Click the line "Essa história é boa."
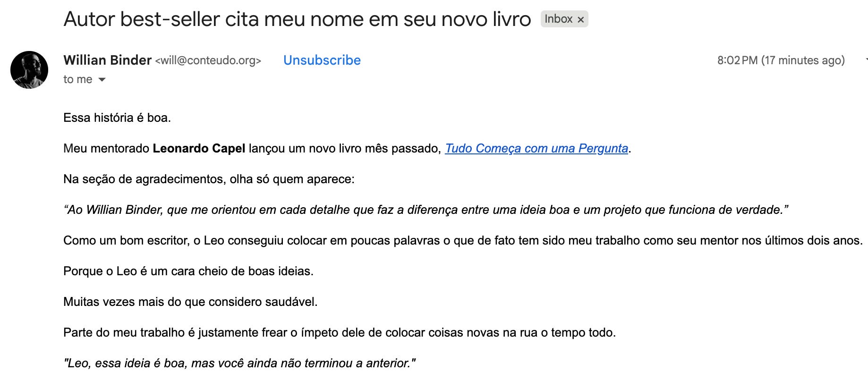868x372 pixels. (117, 118)
